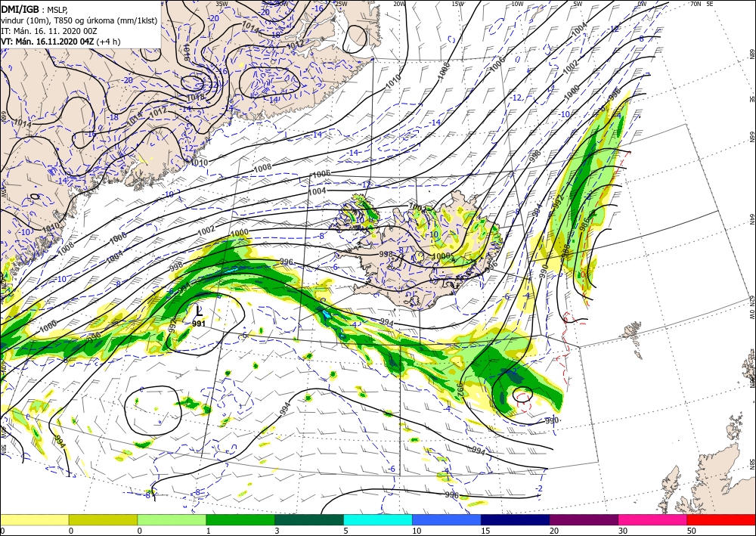Screen dimensions: 756x536
Task: Click the "70N 5E" corner label
Action: [702, 3]
